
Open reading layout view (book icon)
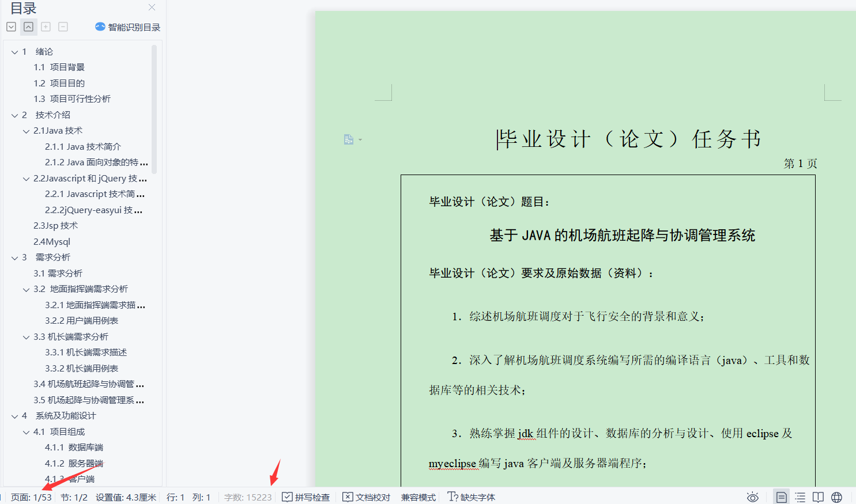click(x=818, y=497)
